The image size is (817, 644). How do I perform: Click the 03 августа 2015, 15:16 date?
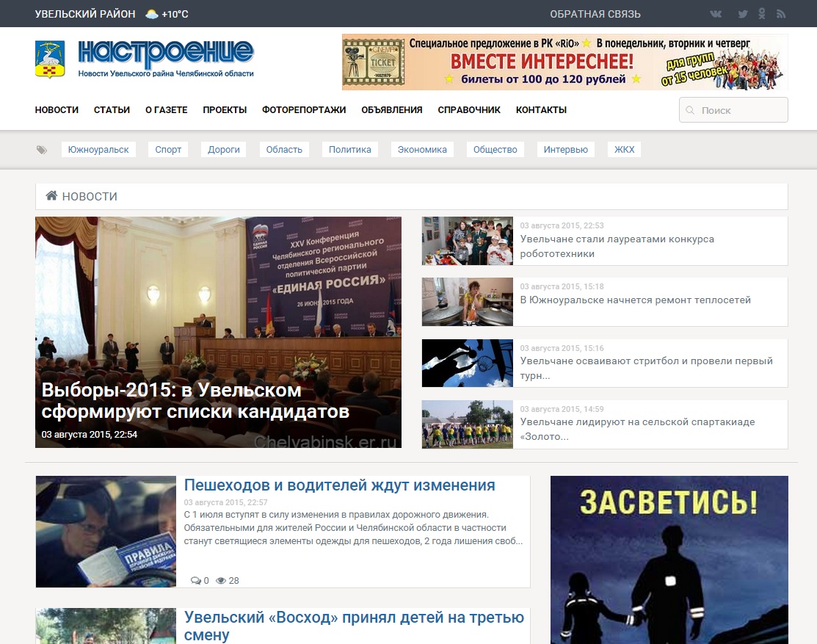(562, 348)
